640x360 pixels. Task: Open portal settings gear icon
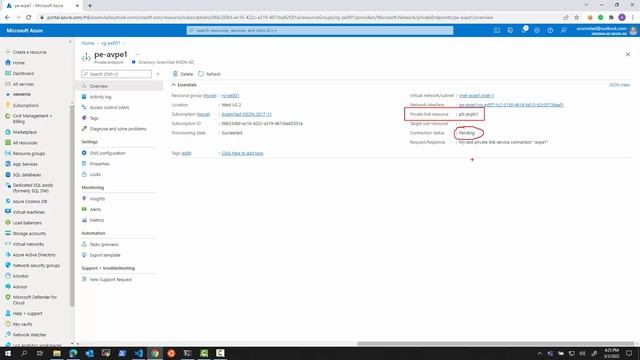(537, 30)
